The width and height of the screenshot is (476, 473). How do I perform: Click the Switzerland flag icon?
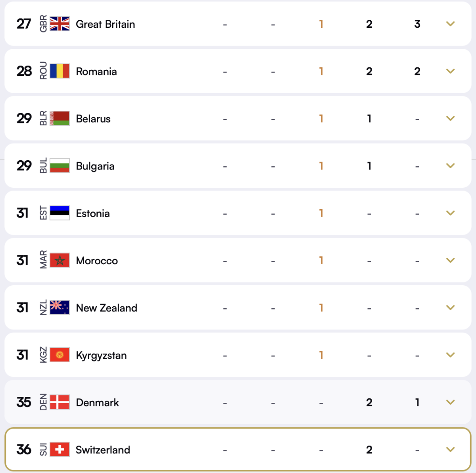point(60,450)
